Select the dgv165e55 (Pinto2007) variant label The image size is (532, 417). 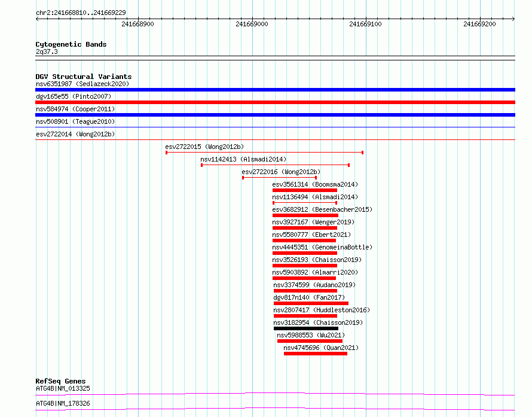[74, 96]
